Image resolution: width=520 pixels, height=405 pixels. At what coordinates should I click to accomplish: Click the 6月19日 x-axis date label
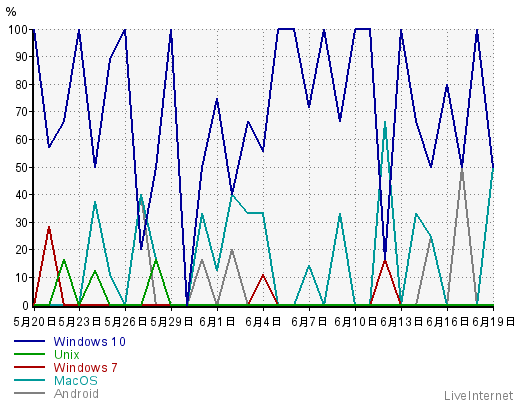click(x=493, y=322)
